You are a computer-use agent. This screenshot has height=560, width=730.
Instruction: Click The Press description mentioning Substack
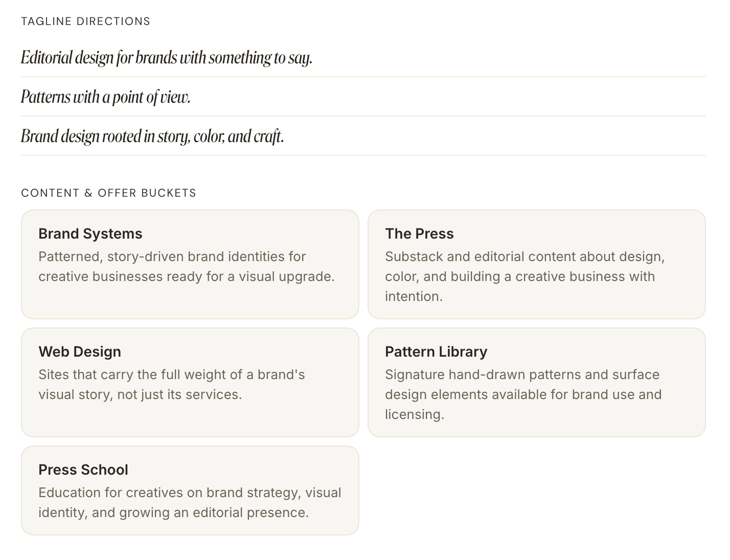coord(525,276)
